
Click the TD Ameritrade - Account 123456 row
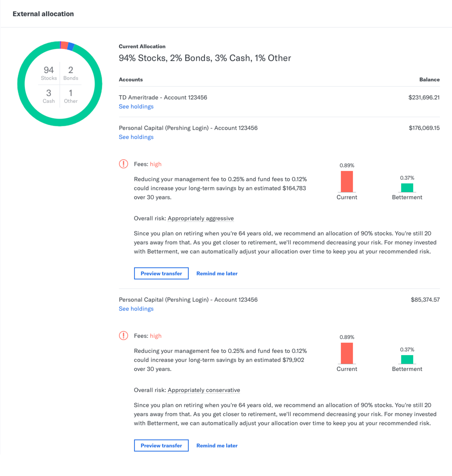click(x=279, y=102)
